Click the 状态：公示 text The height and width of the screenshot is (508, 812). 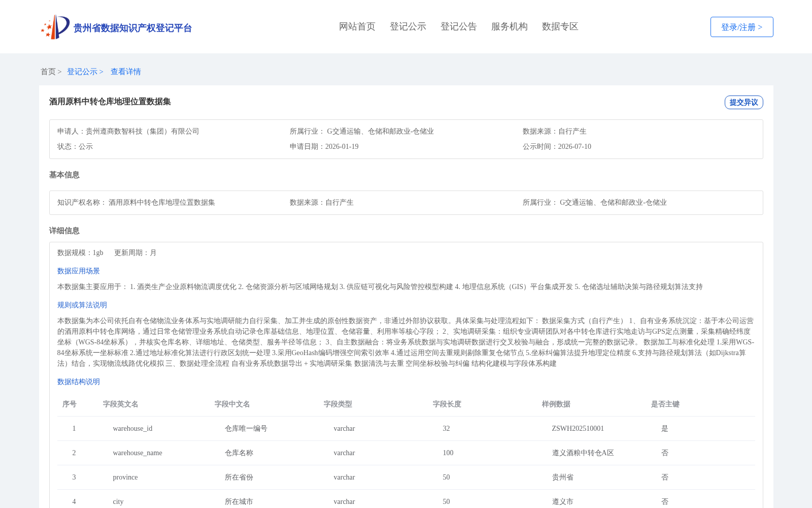click(x=75, y=146)
